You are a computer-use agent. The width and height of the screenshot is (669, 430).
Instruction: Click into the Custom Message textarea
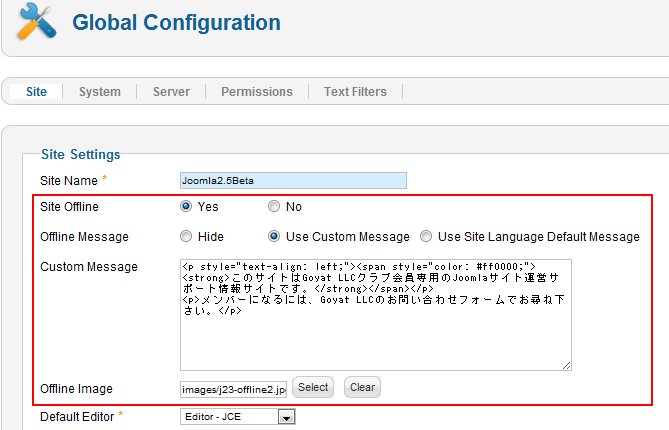376,315
